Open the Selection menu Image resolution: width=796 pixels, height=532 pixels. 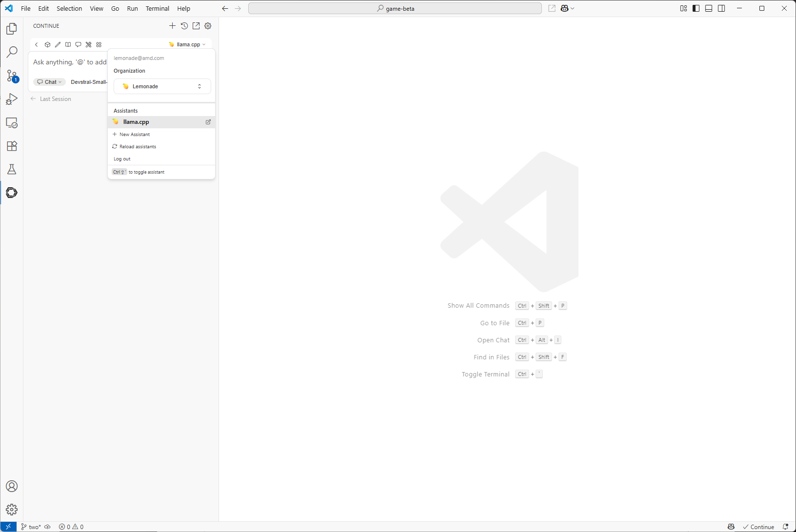pyautogui.click(x=69, y=8)
